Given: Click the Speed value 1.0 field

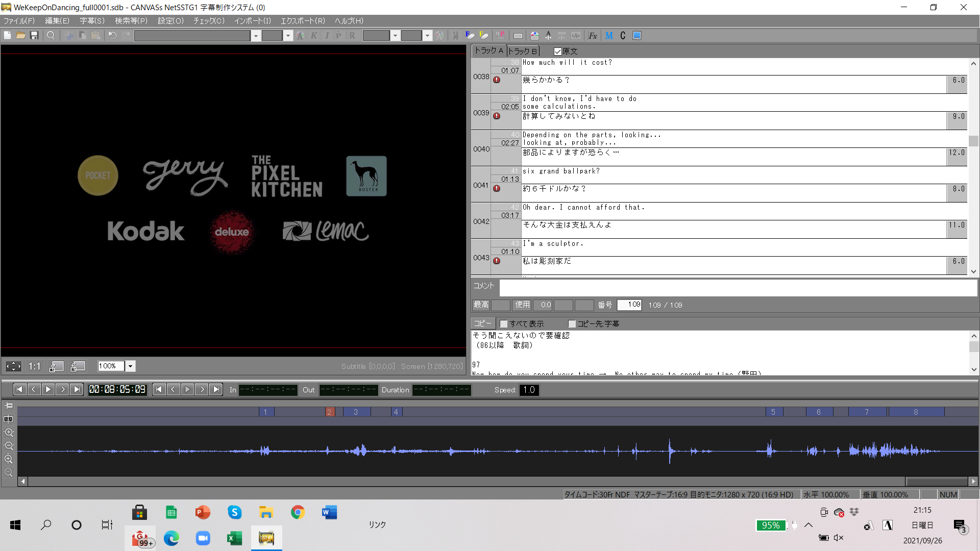Looking at the screenshot, I should click(529, 390).
